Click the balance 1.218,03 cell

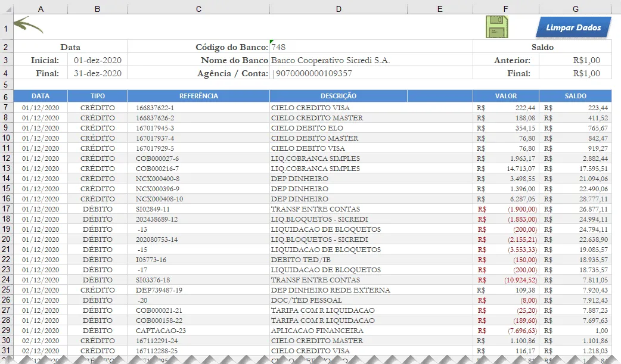(x=576, y=350)
